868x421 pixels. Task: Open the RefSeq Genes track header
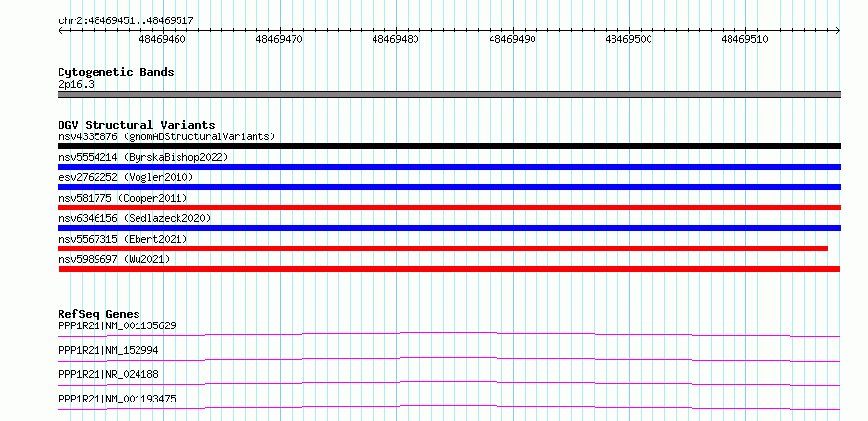tap(99, 314)
